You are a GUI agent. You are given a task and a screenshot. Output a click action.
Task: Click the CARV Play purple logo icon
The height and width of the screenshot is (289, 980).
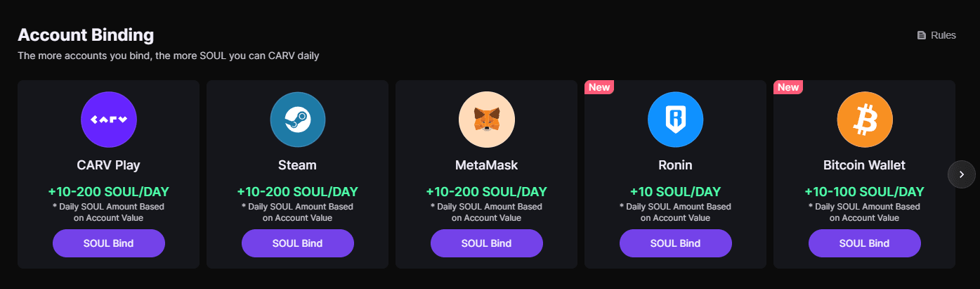click(109, 120)
